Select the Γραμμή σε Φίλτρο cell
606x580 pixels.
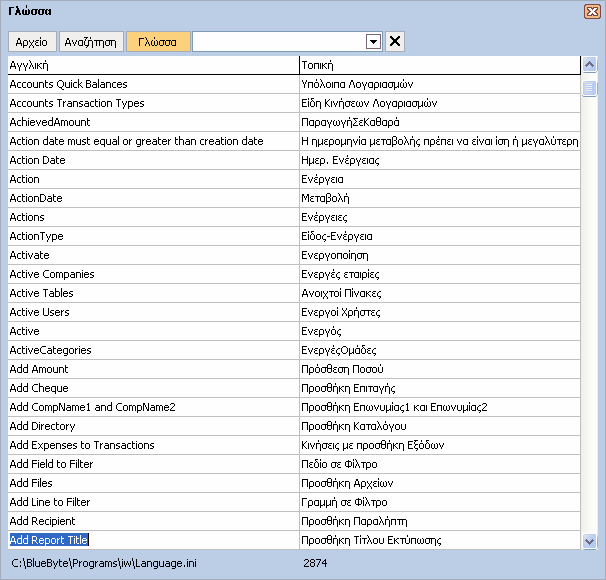pyautogui.click(x=440, y=502)
